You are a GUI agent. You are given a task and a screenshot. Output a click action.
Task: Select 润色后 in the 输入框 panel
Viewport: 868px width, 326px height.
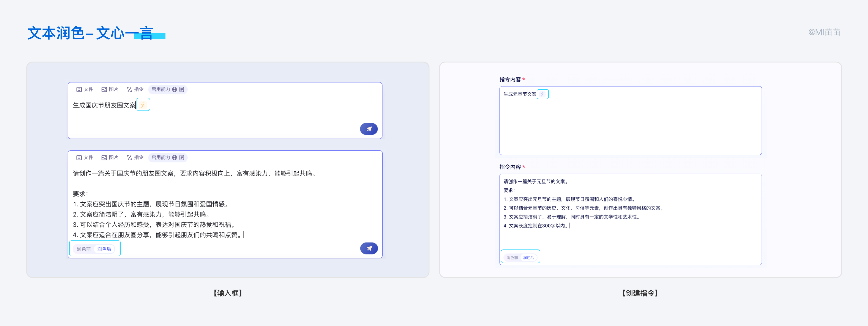coord(104,249)
